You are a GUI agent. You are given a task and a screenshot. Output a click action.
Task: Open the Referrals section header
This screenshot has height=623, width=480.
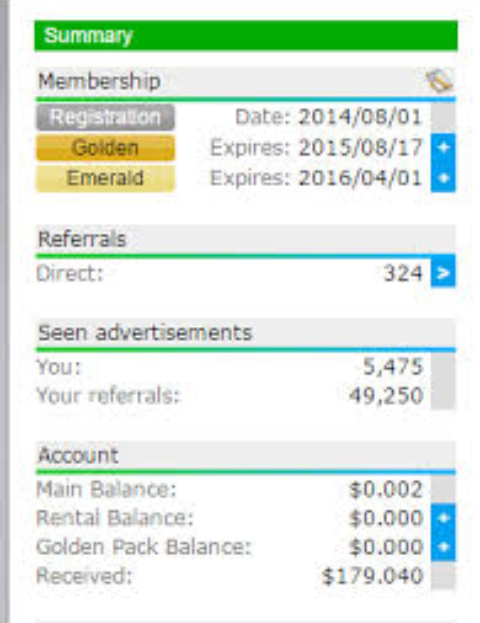[246, 239]
